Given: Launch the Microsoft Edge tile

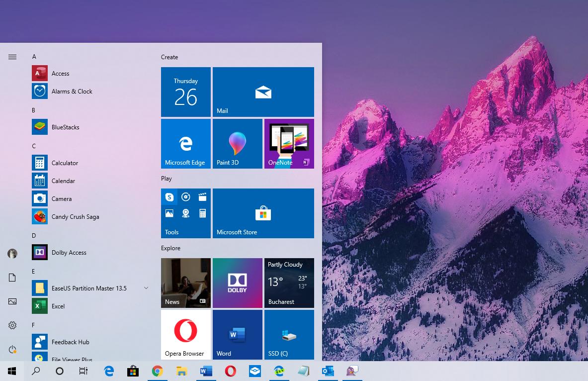Looking at the screenshot, I should (185, 144).
